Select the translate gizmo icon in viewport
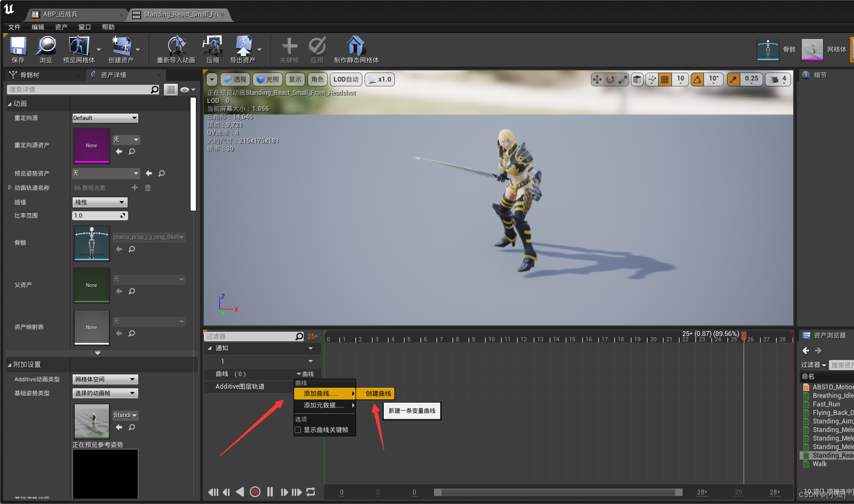854x504 pixels. pos(597,79)
